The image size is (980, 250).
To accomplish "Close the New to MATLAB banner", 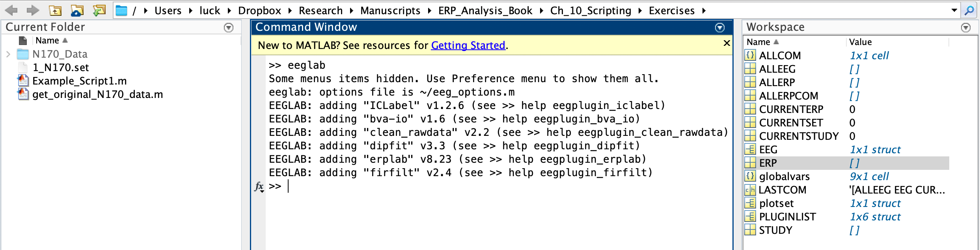I will click(x=727, y=43).
